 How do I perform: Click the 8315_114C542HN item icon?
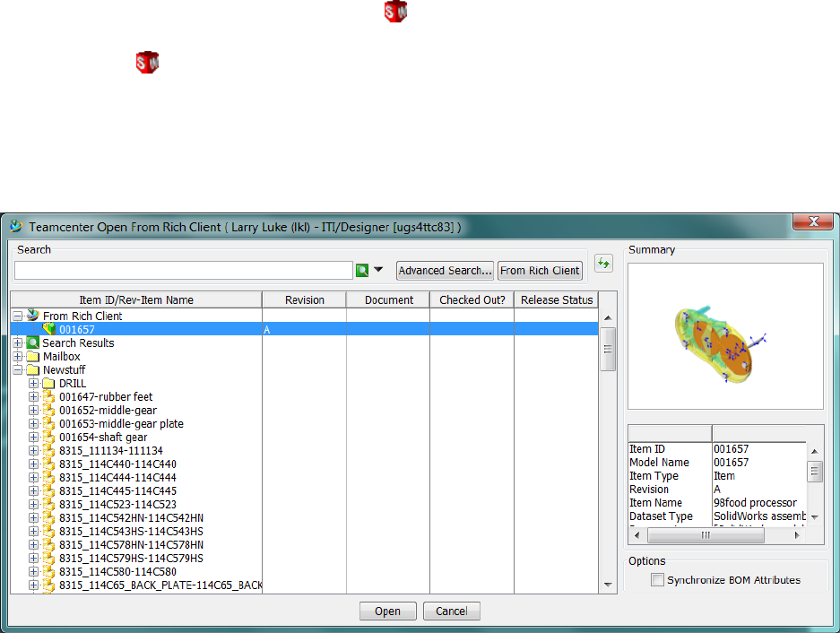49,517
